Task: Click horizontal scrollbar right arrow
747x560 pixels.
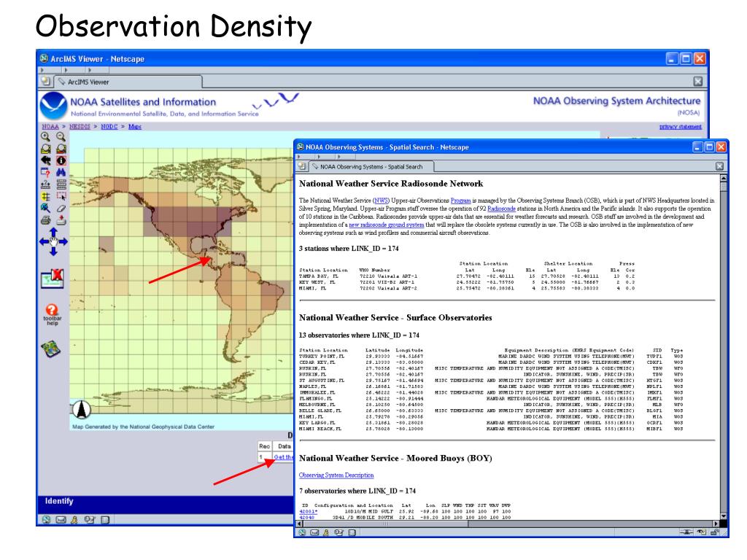Action: click(x=716, y=524)
